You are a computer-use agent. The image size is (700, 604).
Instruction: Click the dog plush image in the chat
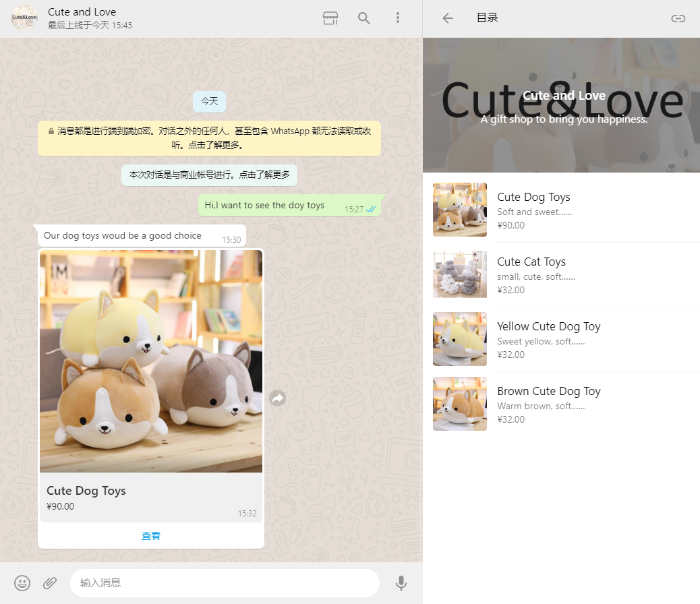pyautogui.click(x=151, y=361)
